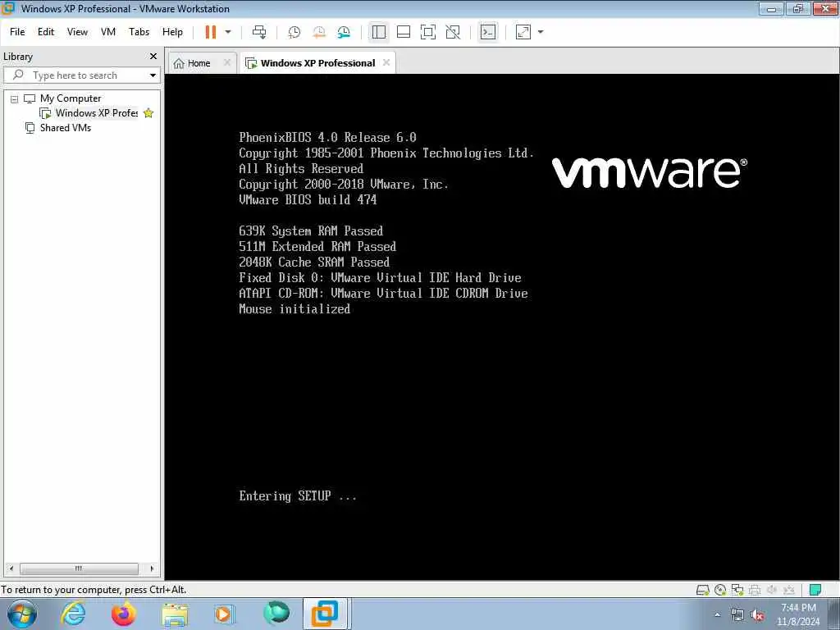
Task: Click the 'VMware BIOS build 474' line
Action: (x=308, y=200)
